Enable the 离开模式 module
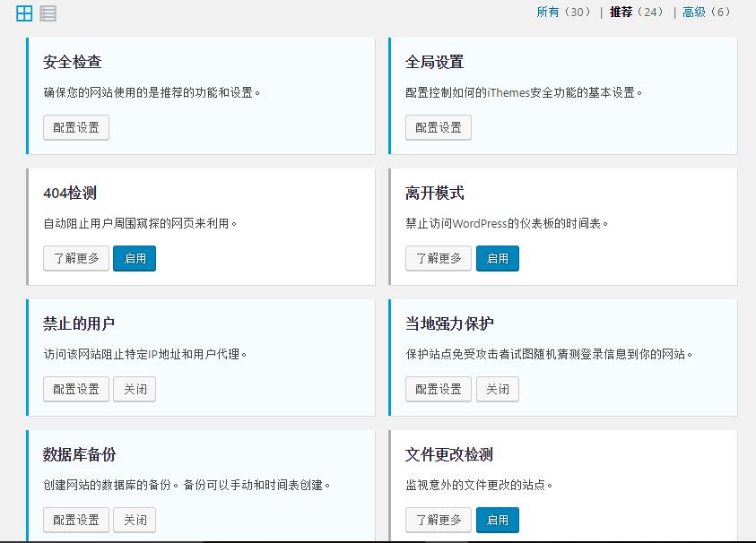The height and width of the screenshot is (543, 756). [x=498, y=258]
